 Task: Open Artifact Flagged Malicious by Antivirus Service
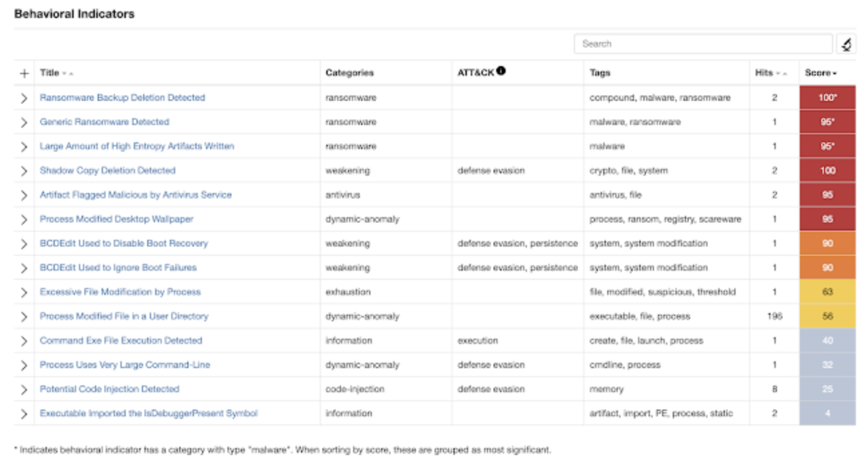pos(135,195)
